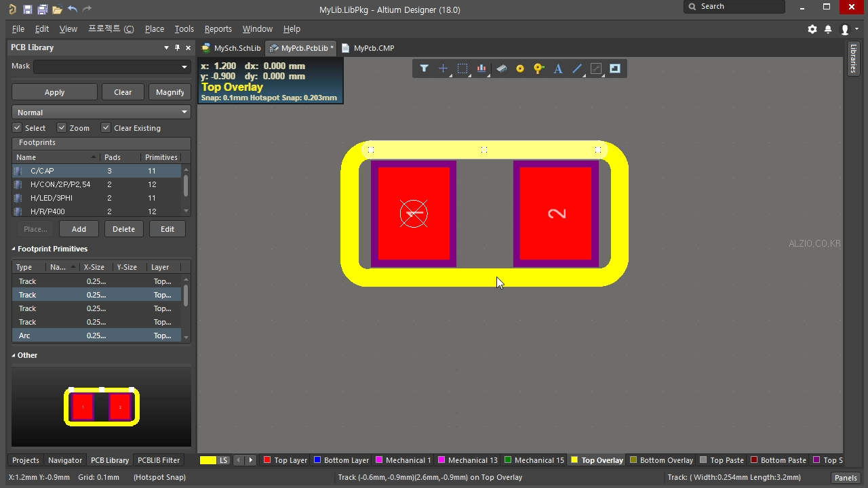Collapse the Footprint Primitives section
868x488 pixels.
tap(14, 249)
